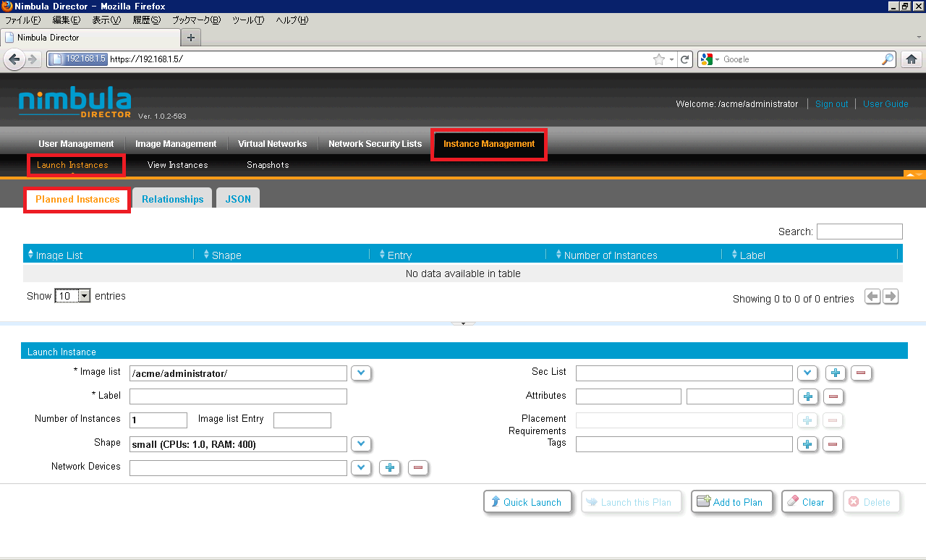This screenshot has width=926, height=560.
Task: Collapse the table panel with splitter handle
Action: point(463,323)
